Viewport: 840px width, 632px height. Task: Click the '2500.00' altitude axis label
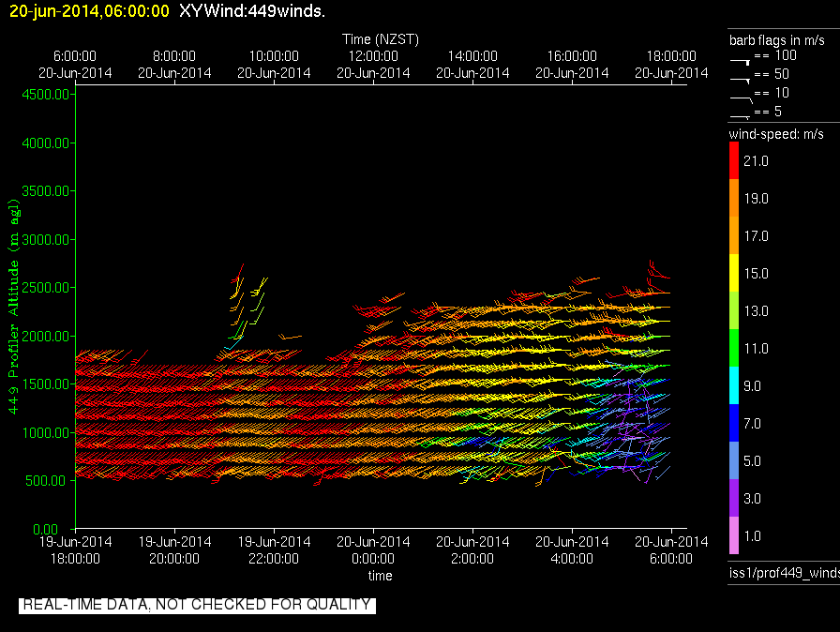[x=46, y=288]
